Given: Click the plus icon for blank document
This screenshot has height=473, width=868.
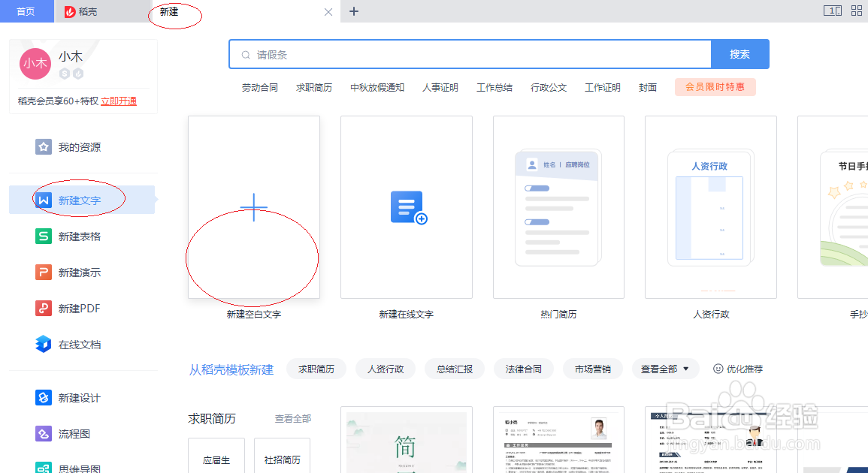Looking at the screenshot, I should tap(253, 207).
